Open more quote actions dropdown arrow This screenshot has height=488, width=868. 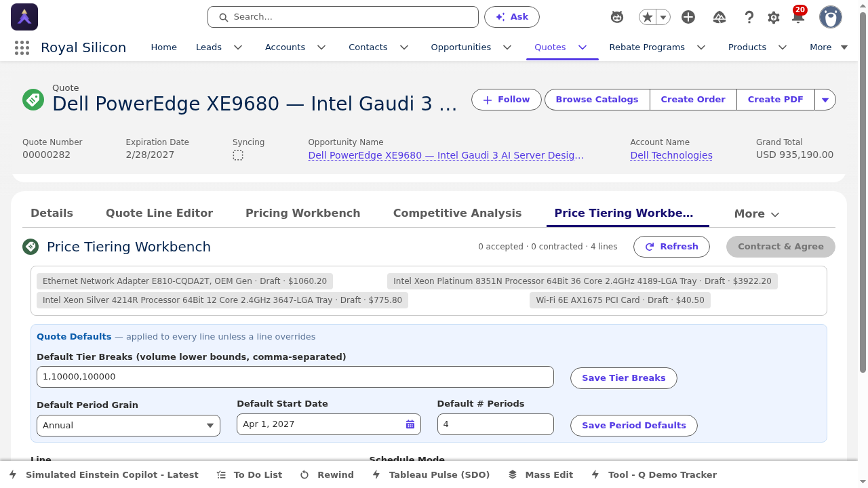[x=825, y=100]
